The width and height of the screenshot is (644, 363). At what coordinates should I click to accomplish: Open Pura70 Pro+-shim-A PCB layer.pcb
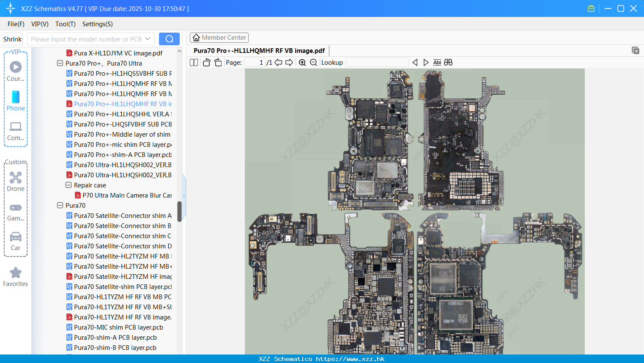click(119, 155)
